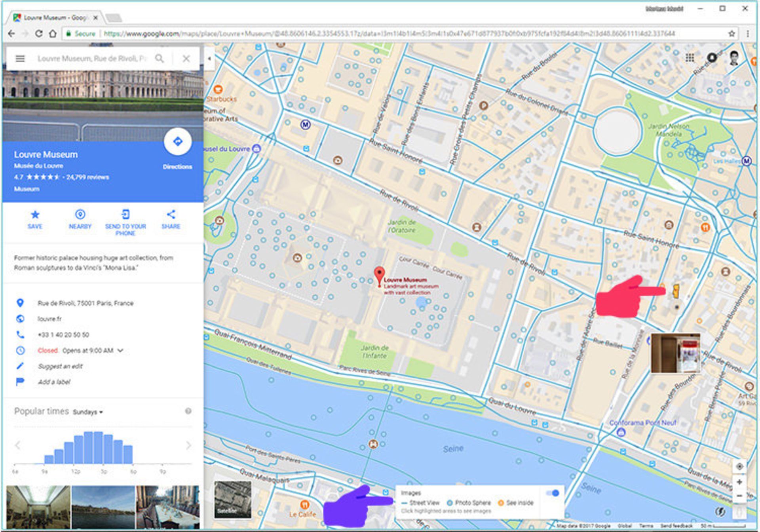Viewport: 760px width, 532px height.
Task: Open Google notifications bell
Action: (712, 58)
